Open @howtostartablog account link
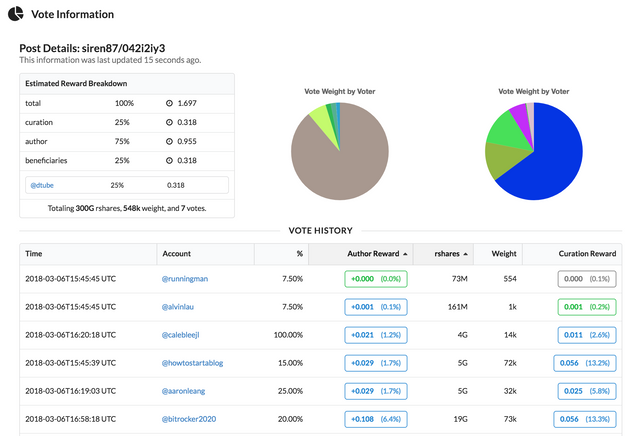 (x=193, y=363)
